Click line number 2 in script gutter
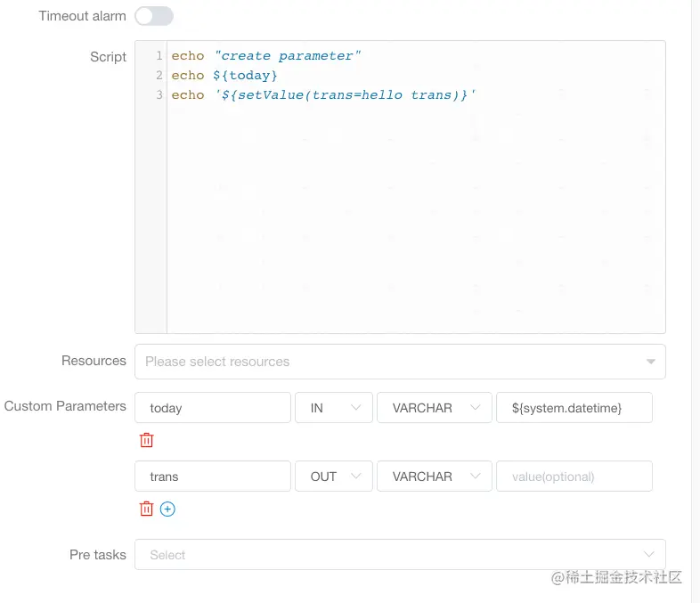This screenshot has height=603, width=700. [x=159, y=75]
